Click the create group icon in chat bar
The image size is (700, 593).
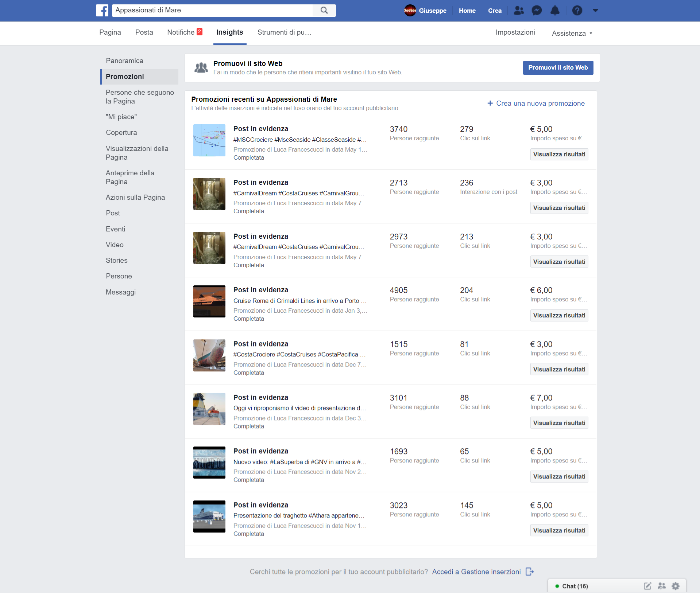661,586
